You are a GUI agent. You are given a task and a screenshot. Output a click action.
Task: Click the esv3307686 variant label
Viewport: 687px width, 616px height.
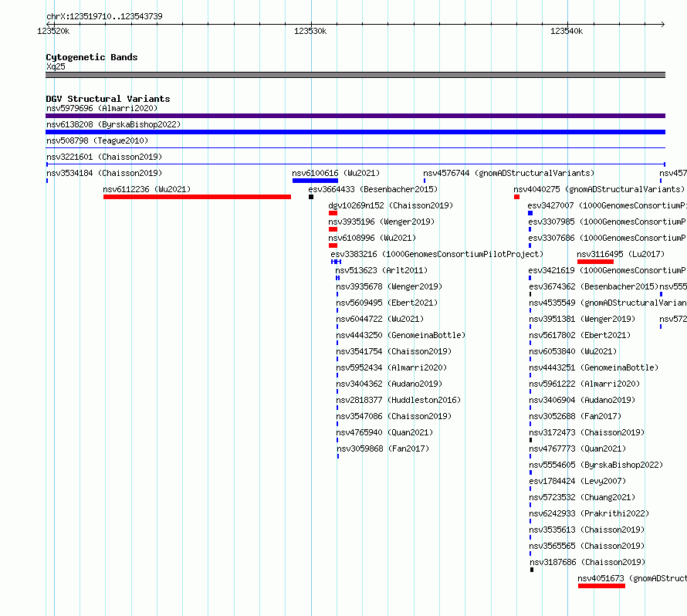(x=607, y=238)
